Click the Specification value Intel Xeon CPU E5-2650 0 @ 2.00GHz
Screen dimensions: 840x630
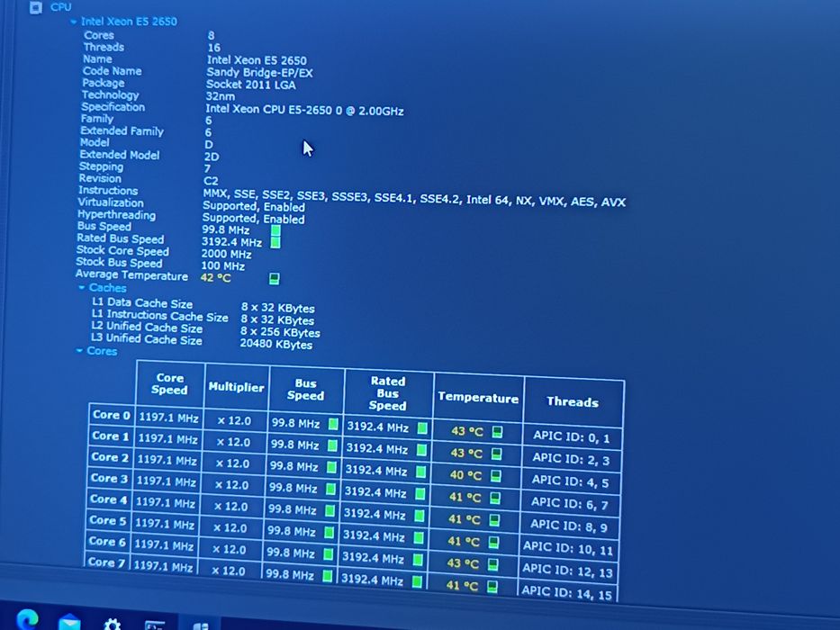(x=304, y=110)
